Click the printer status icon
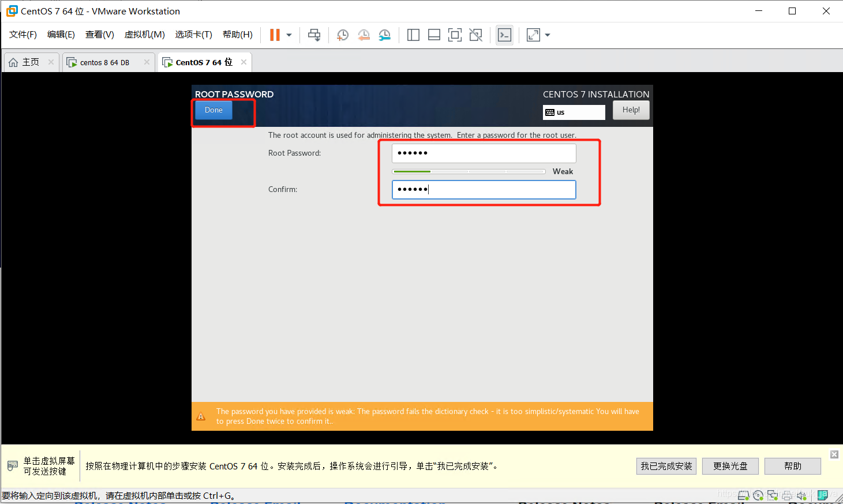Screen dimensions: 843x504 click(x=787, y=495)
